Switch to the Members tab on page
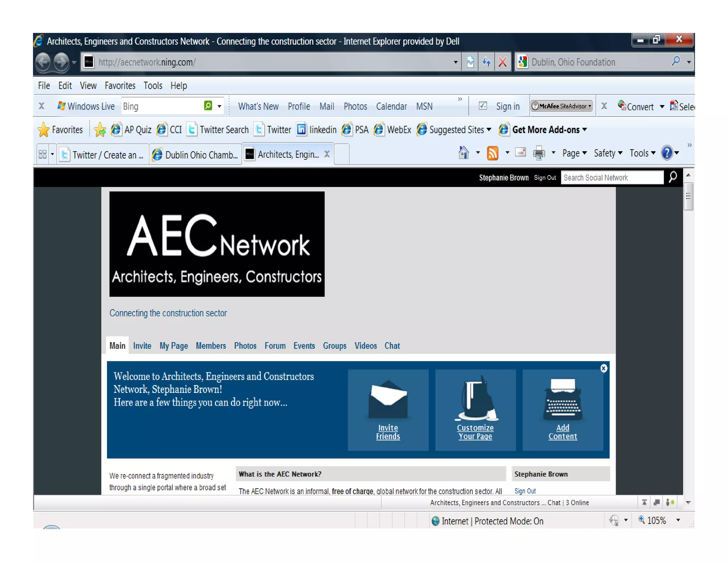The image size is (728, 562). point(210,346)
